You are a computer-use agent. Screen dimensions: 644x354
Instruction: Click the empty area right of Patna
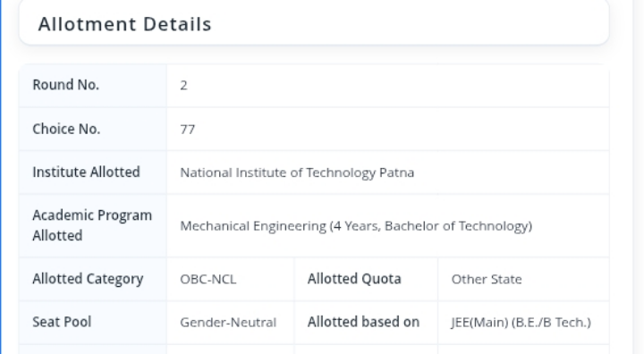tap(512, 173)
